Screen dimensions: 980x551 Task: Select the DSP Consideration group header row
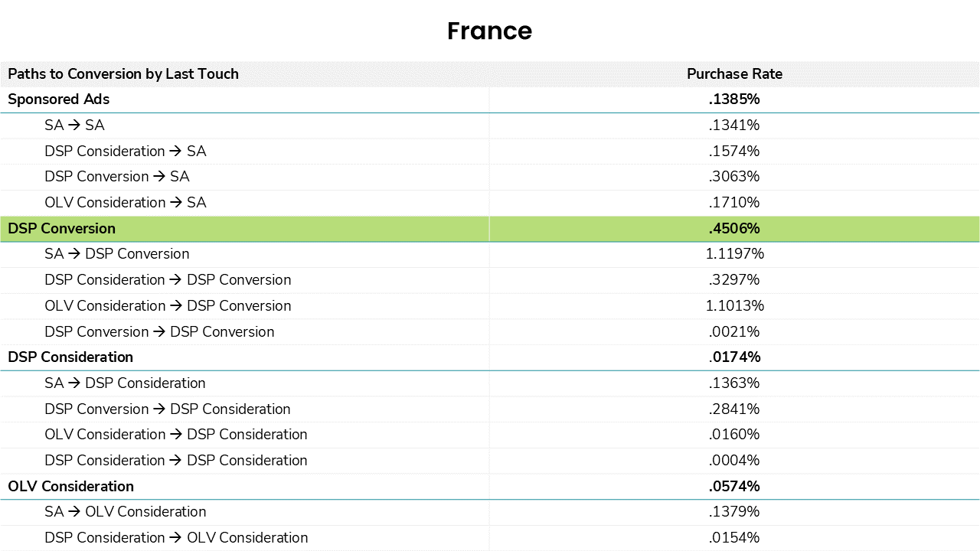point(490,357)
